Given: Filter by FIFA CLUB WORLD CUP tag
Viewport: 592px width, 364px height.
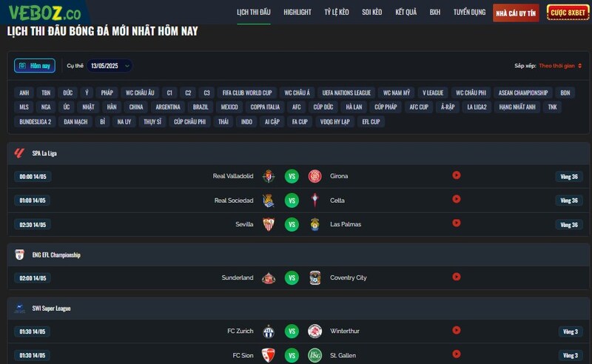Looking at the screenshot, I should [247, 93].
